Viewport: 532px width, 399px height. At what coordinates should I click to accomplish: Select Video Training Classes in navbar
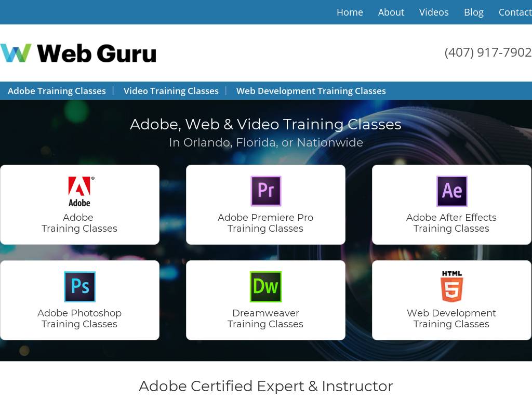coord(171,91)
